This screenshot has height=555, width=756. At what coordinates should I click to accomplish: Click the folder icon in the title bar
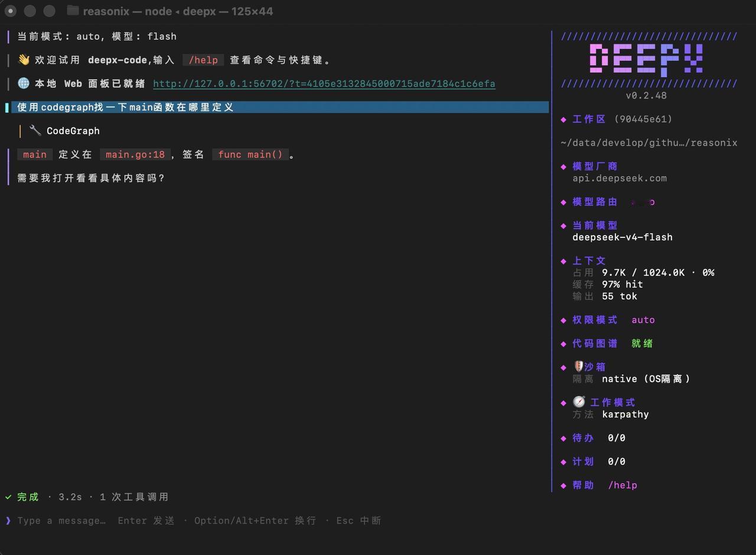[73, 11]
